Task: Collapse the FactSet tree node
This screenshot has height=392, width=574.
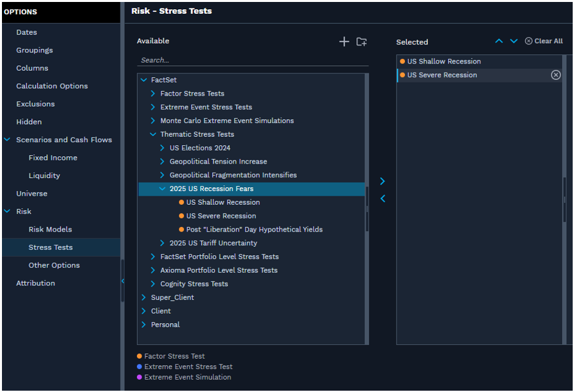Action: point(144,80)
